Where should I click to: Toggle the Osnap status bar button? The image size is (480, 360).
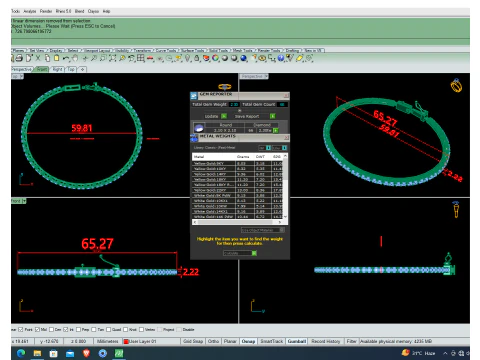[248, 341]
